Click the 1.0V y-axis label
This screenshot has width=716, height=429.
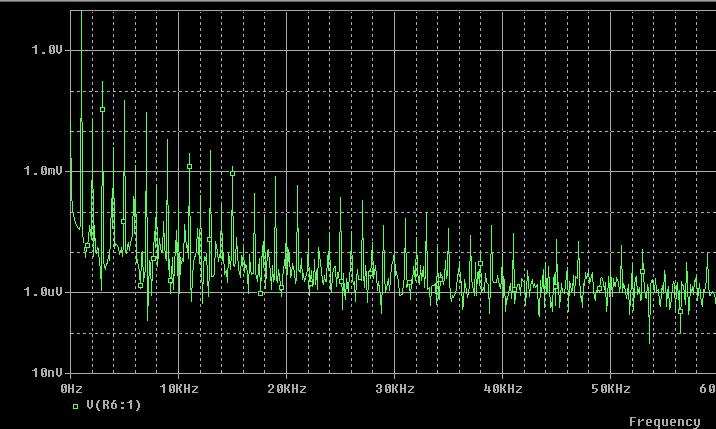[x=48, y=50]
